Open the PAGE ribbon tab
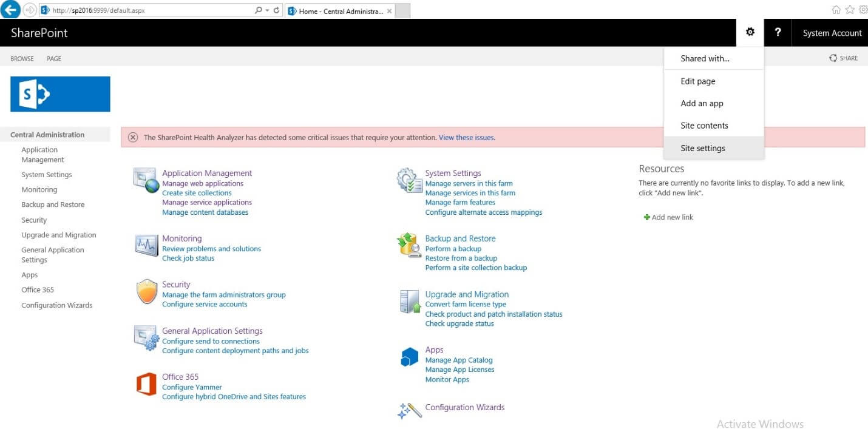Viewport: 868px width, 429px height. pyautogui.click(x=54, y=59)
